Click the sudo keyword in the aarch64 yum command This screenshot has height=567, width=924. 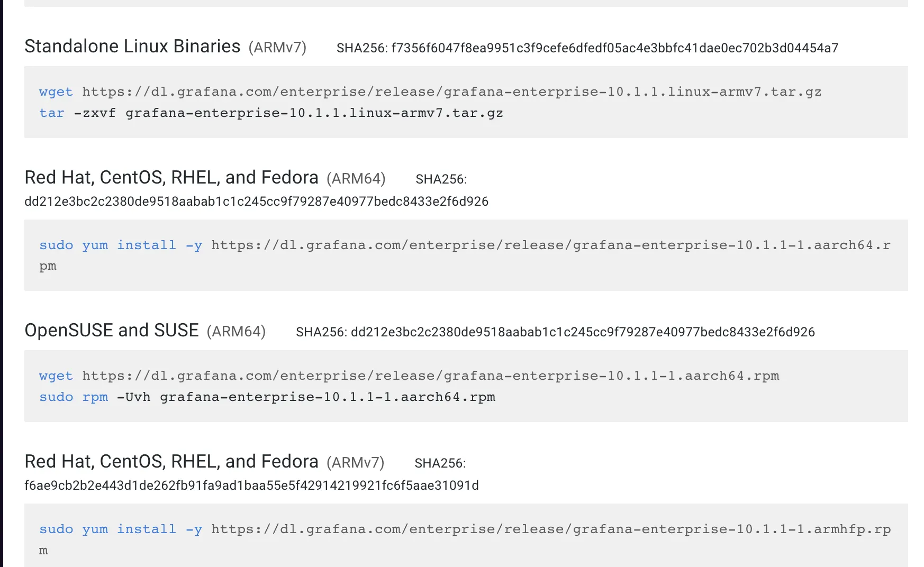click(x=56, y=245)
